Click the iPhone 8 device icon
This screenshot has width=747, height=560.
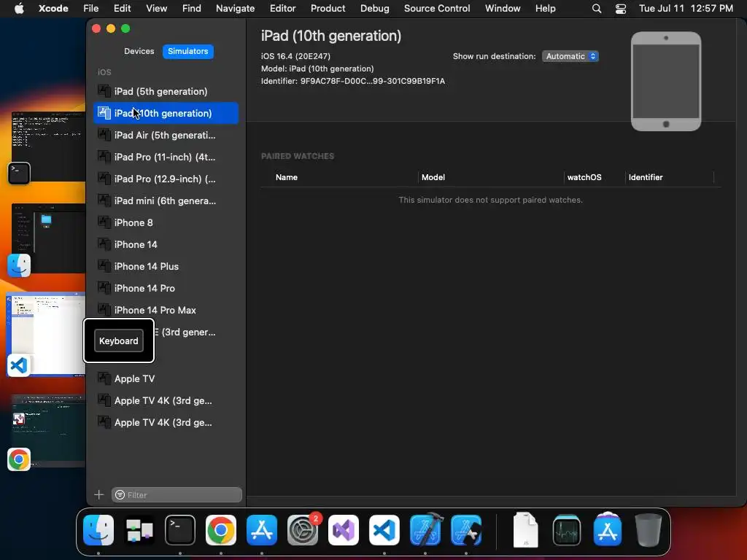click(104, 222)
